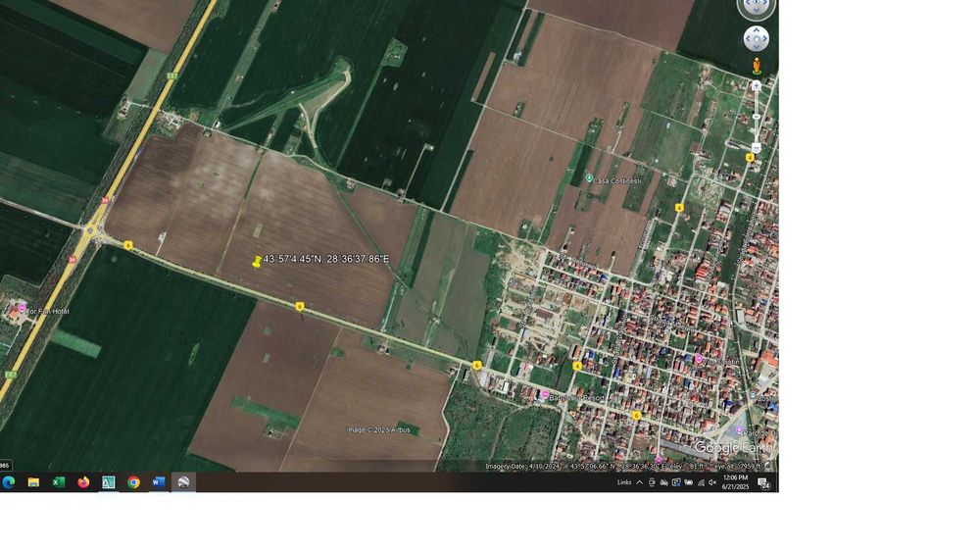Viewport: 980px width, 552px height.
Task: Open Firefox from the taskbar
Action: pyautogui.click(x=83, y=482)
